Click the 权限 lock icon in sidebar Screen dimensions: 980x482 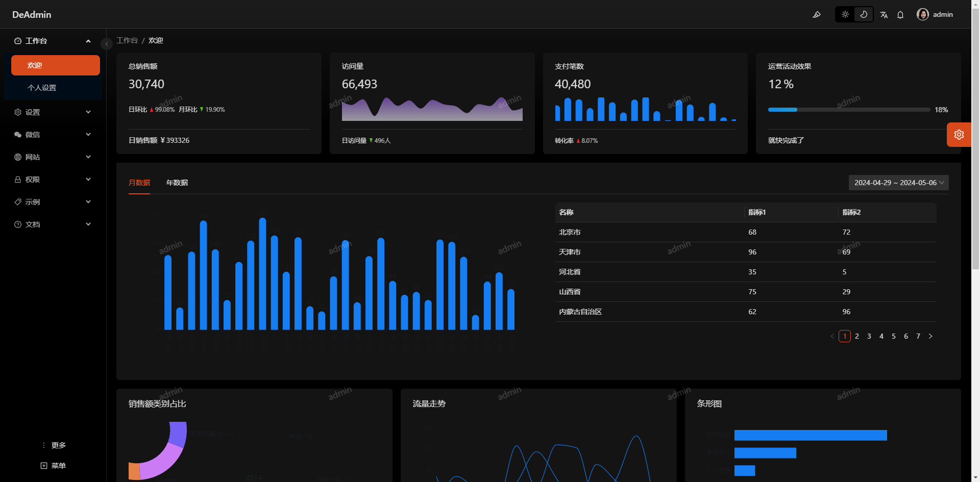pos(18,180)
